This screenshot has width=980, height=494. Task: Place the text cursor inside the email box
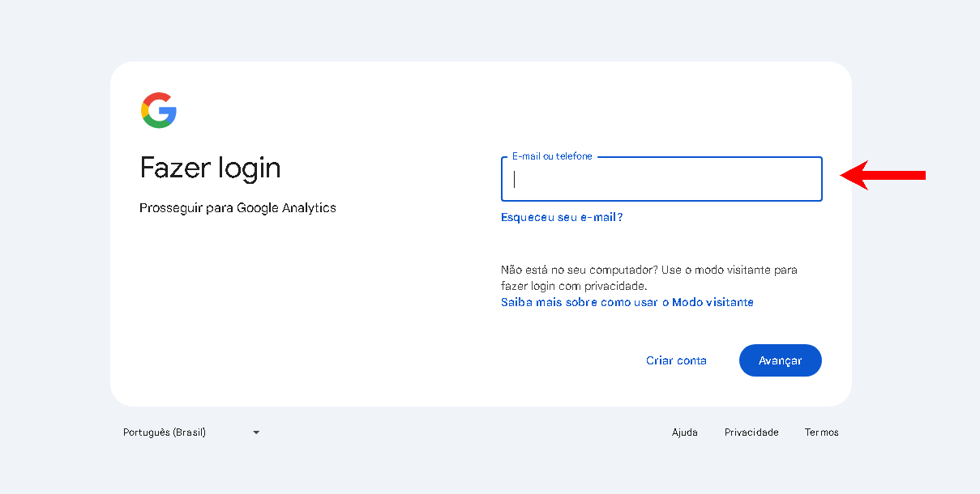[x=661, y=179]
